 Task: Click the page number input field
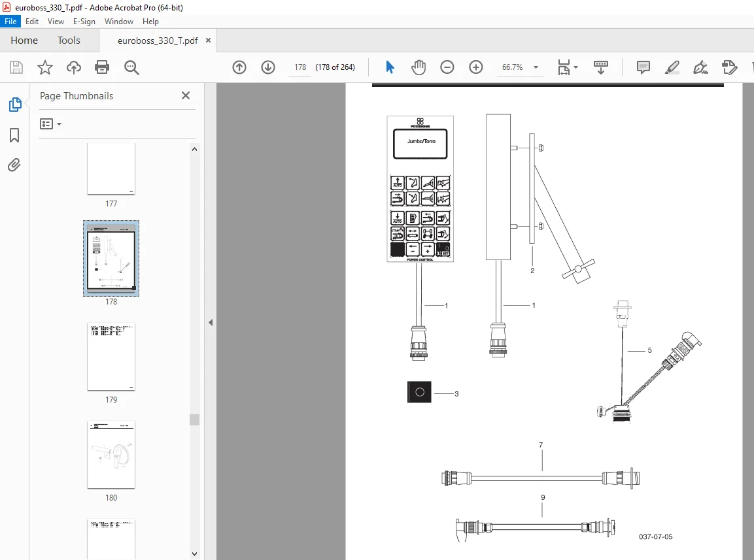point(300,67)
